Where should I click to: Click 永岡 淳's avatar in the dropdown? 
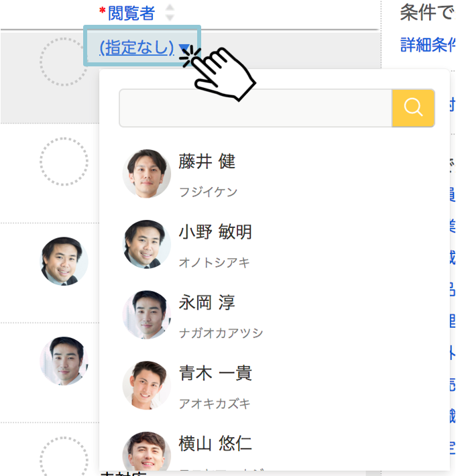point(147,315)
